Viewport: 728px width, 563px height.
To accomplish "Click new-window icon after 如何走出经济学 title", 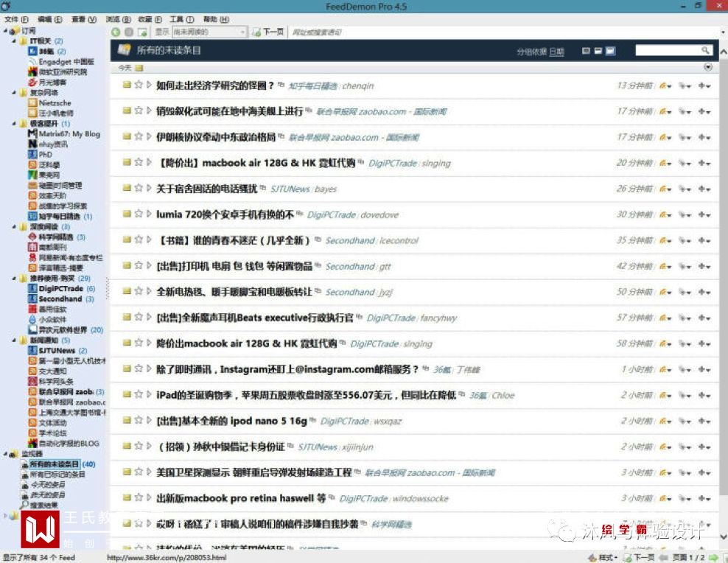I will coord(281,85).
